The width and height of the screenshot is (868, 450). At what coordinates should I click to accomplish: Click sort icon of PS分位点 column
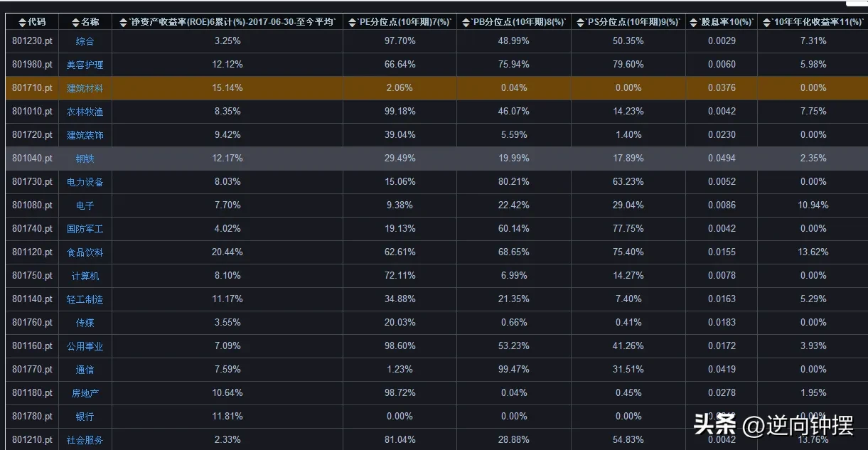click(x=580, y=22)
